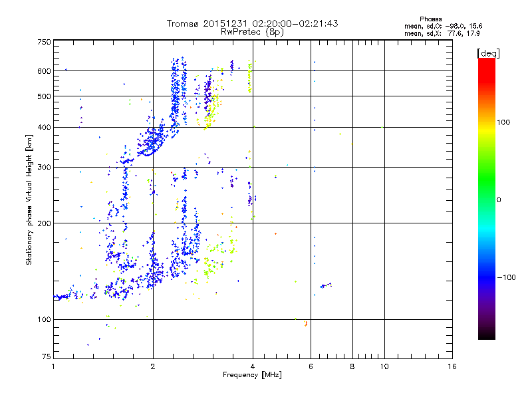This screenshot has height=399, width=532.
Task: Click the colorbar label '100'
Action: [503, 122]
